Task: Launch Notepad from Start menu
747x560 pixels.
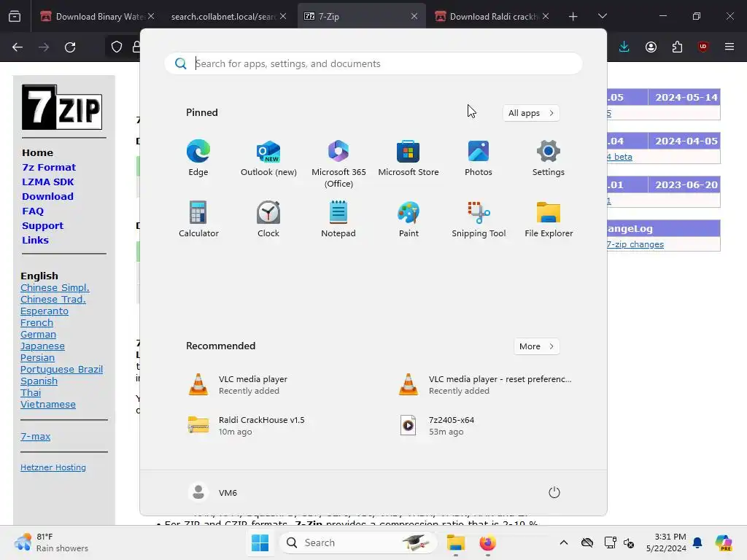Action: pos(338,219)
